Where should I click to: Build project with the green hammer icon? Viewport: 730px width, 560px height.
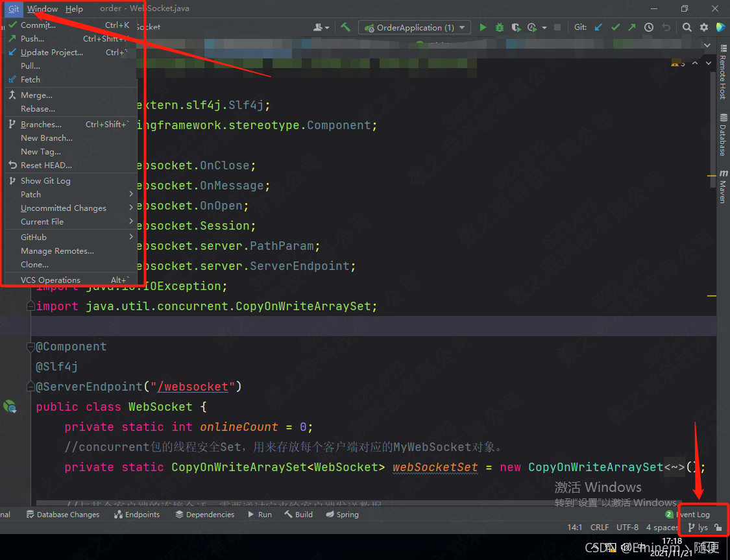coord(345,27)
